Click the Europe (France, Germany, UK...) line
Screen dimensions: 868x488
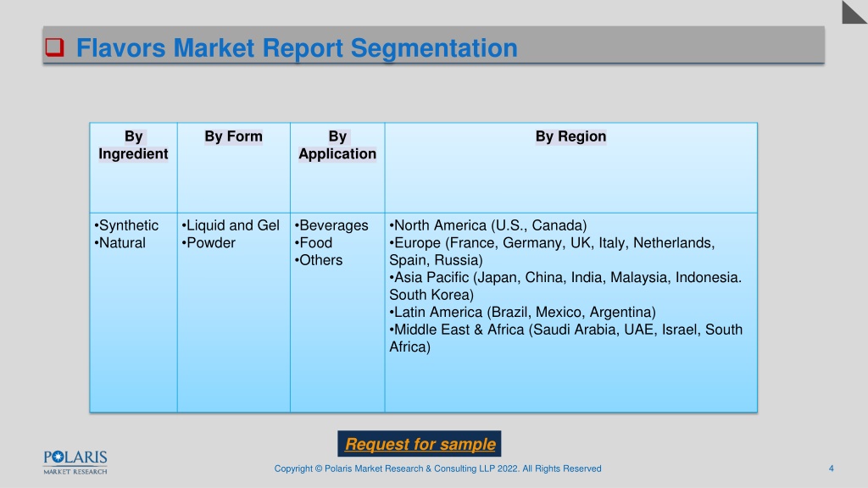coord(552,251)
